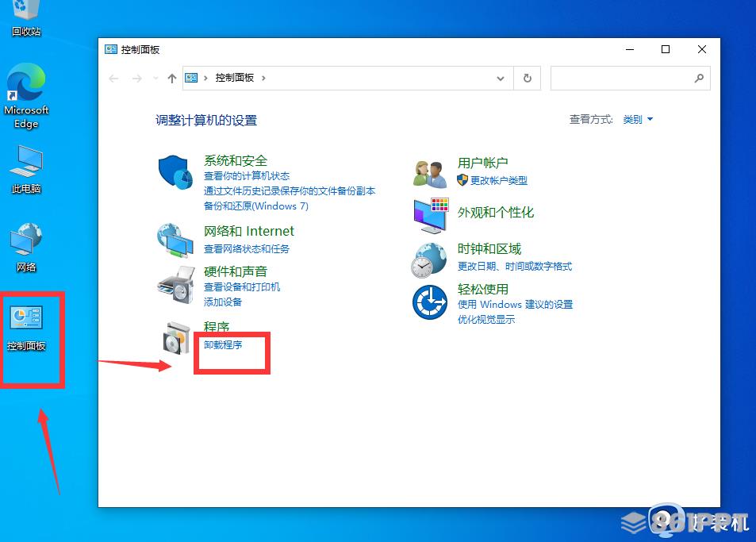The width and height of the screenshot is (756, 542).
Task: Open the 时钟和区域 clock globe icon
Action: tap(428, 260)
